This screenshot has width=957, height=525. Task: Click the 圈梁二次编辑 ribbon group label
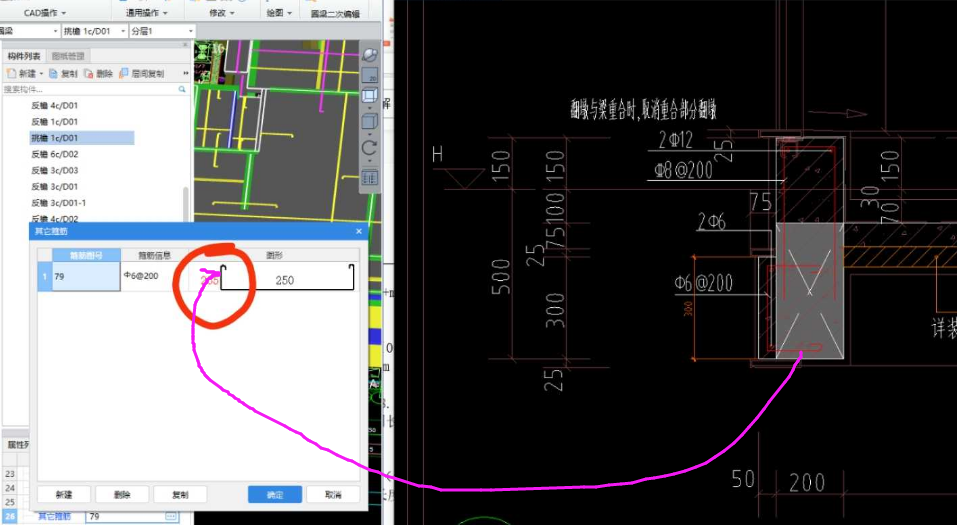click(x=335, y=13)
